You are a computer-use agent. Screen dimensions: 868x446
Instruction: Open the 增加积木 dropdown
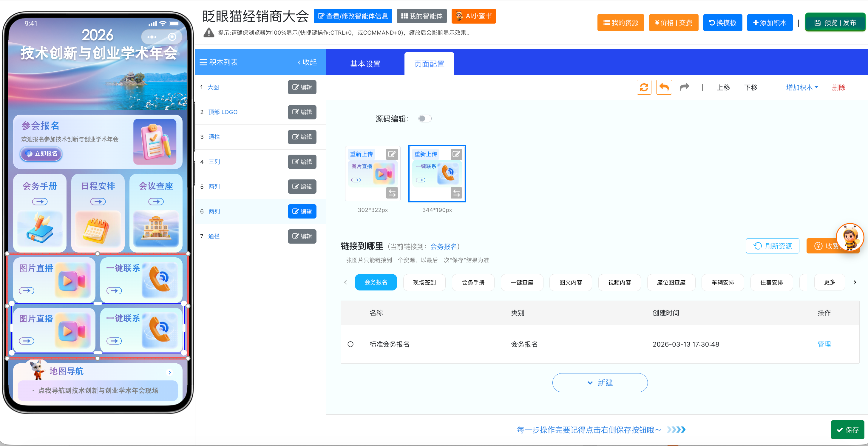(x=801, y=87)
